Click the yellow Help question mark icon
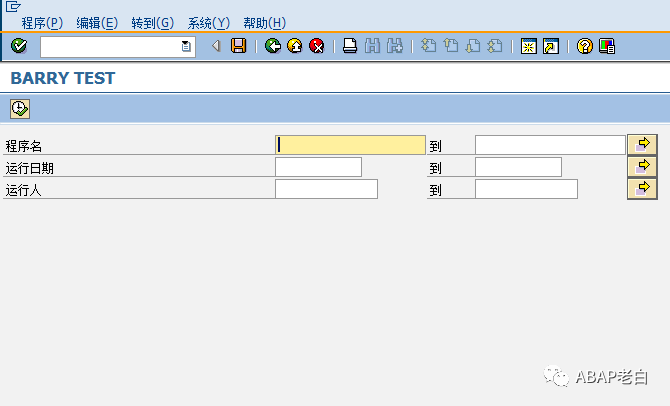Image resolution: width=670 pixels, height=406 pixels. (x=585, y=46)
